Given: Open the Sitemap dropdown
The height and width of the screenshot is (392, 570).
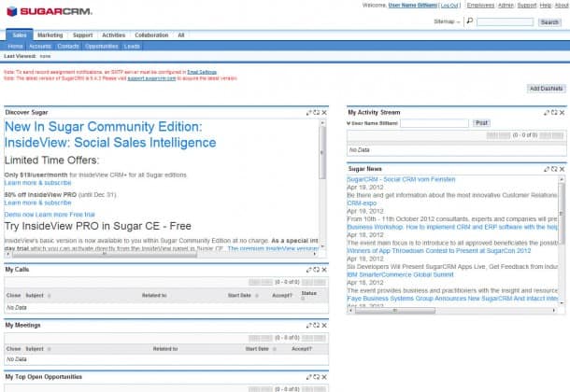Looking at the screenshot, I should (448, 21).
